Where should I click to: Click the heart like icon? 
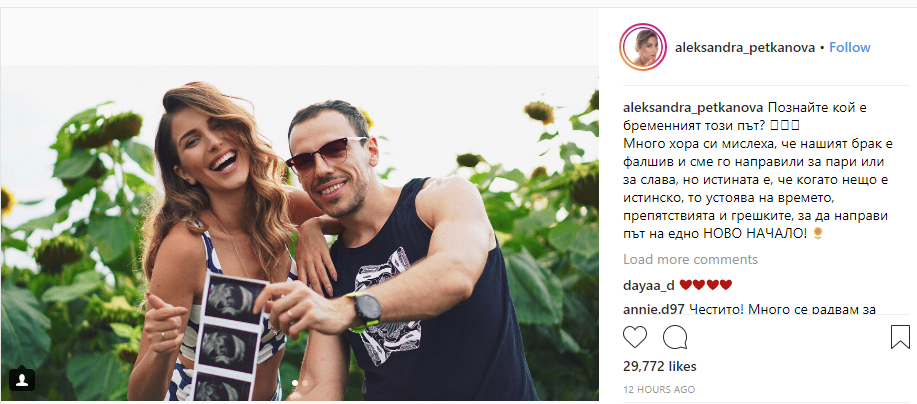(635, 337)
